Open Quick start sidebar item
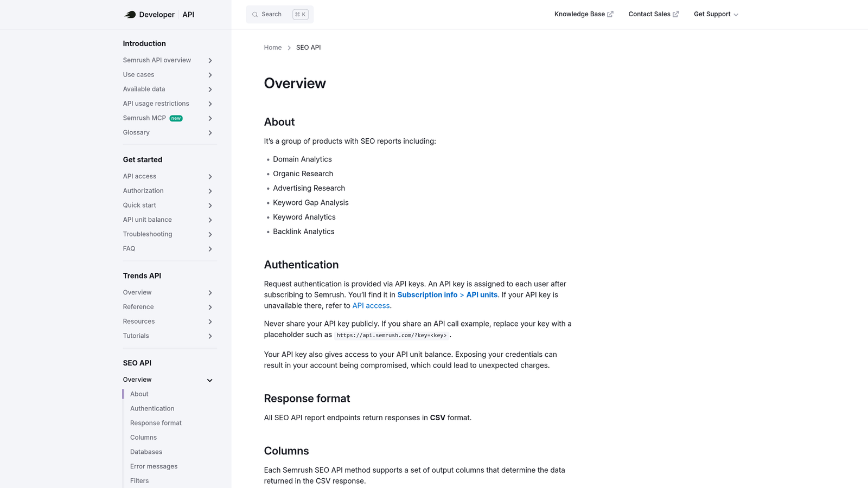The width and height of the screenshot is (868, 488). coord(139,205)
